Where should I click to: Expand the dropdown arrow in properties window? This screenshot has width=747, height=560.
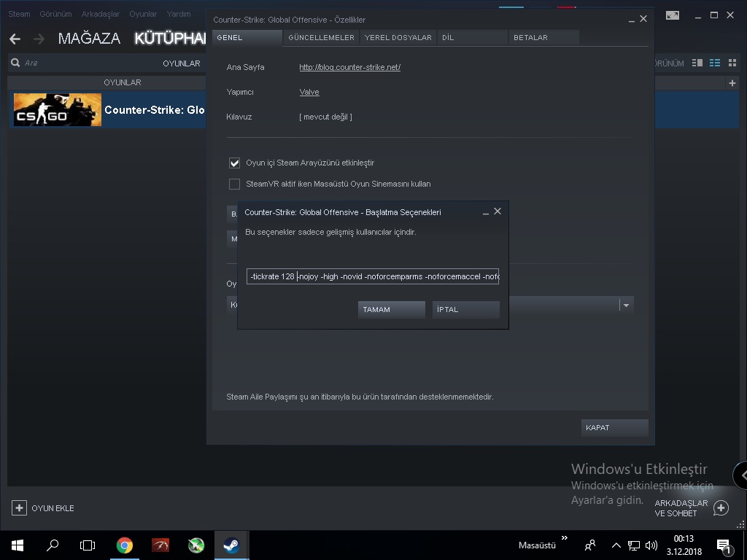[626, 306]
